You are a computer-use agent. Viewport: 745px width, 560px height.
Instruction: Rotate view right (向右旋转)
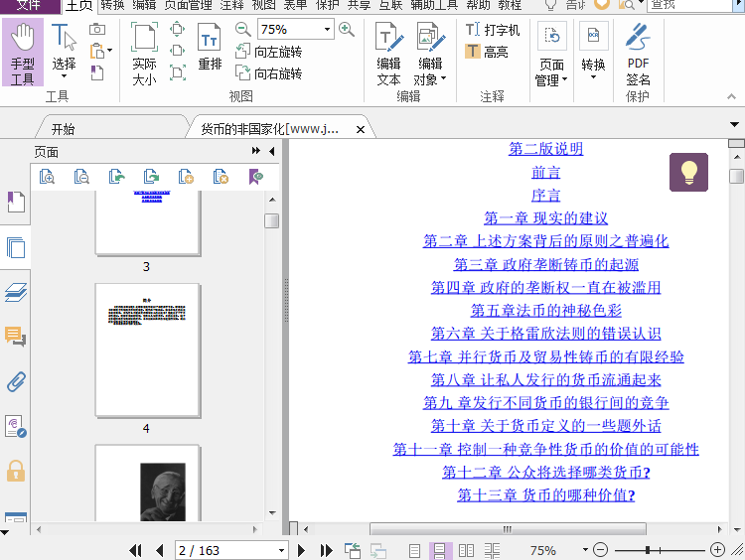pyautogui.click(x=269, y=73)
